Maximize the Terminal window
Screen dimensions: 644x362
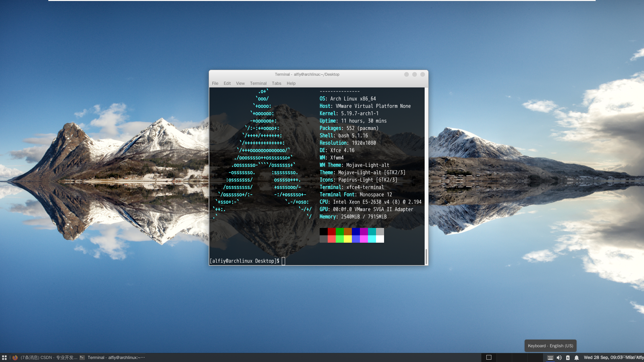coord(415,74)
